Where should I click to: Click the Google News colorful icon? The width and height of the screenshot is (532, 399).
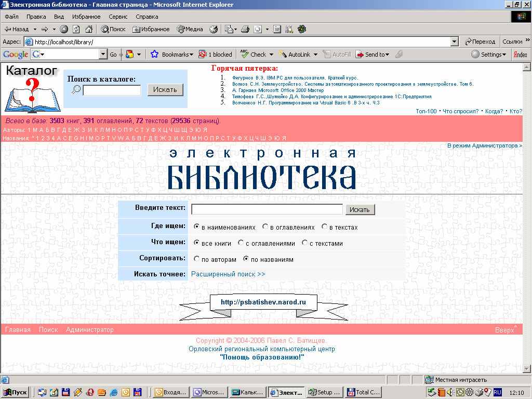129,54
